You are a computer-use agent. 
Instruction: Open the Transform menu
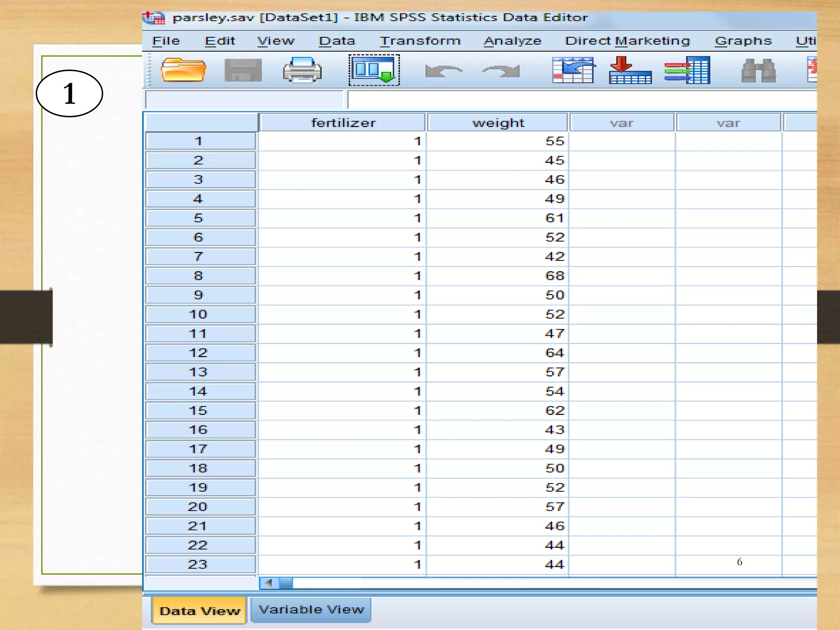click(x=420, y=41)
